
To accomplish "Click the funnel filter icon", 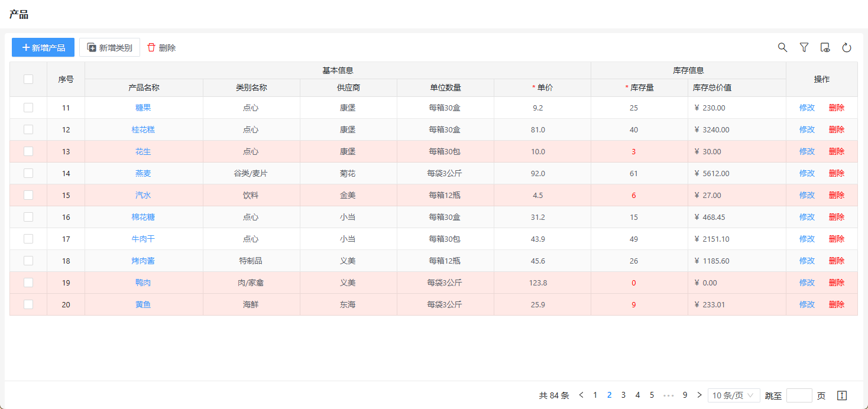I will tap(804, 48).
